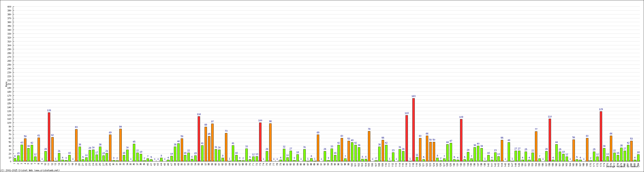This screenshot has width=644, height=172.
Task: Click the green bar labeled 45
Action: click(134, 153)
